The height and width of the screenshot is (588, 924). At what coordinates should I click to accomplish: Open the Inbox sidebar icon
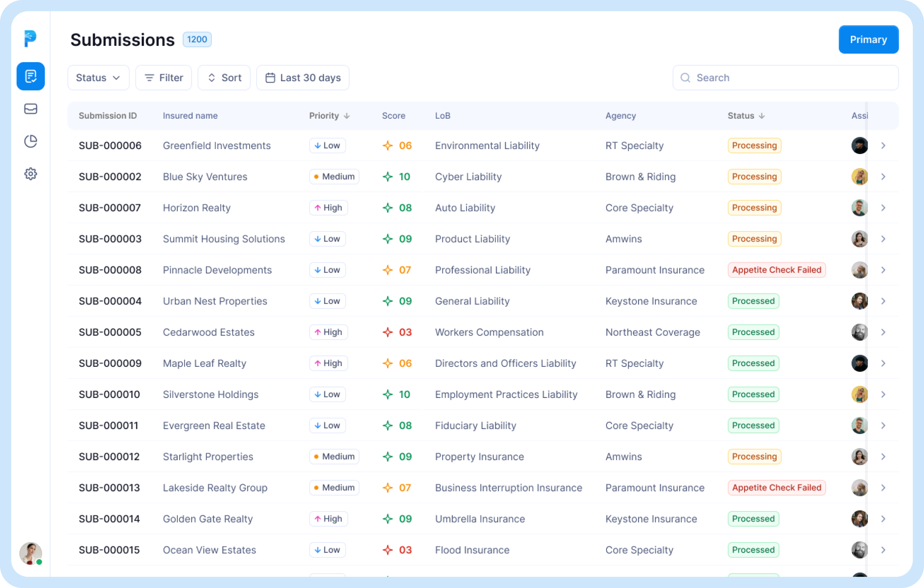[x=31, y=109]
